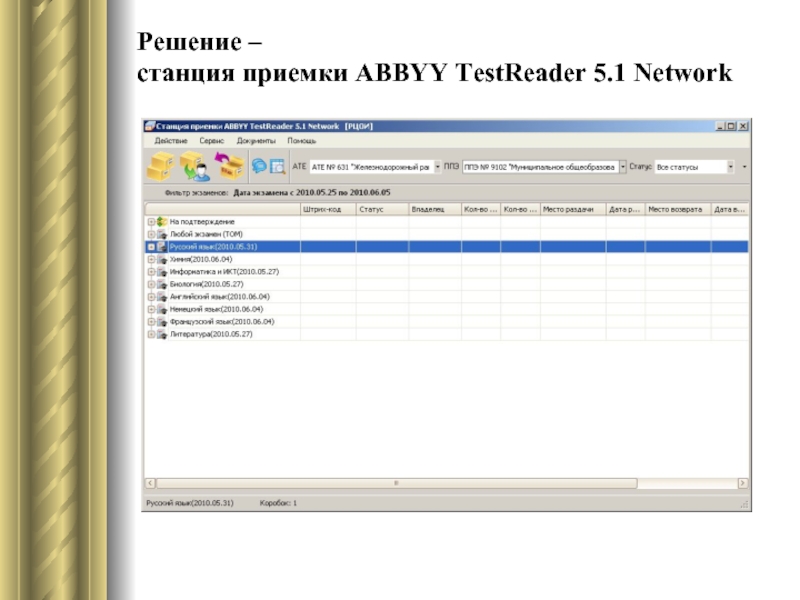Click the icon beside На подтверждение
This screenshot has height=600, width=800.
(x=162, y=222)
